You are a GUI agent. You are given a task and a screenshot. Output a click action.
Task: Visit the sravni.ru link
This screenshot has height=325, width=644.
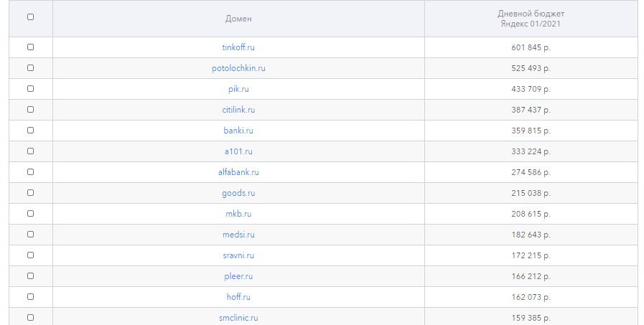(238, 255)
